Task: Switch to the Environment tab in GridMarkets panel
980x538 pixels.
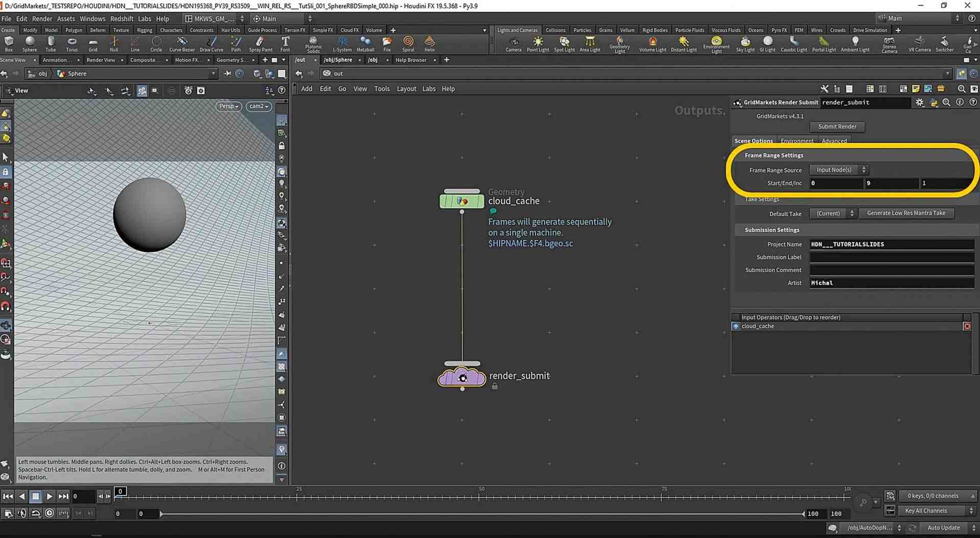Action: click(797, 141)
